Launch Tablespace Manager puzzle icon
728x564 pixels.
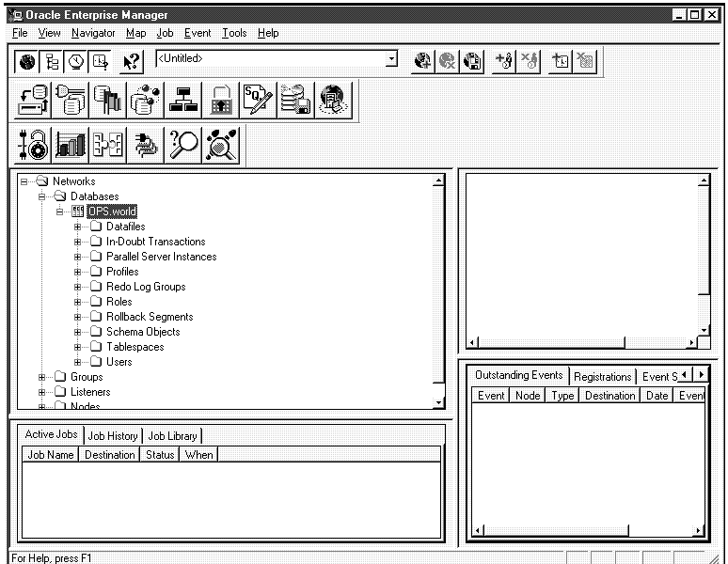[x=108, y=145]
